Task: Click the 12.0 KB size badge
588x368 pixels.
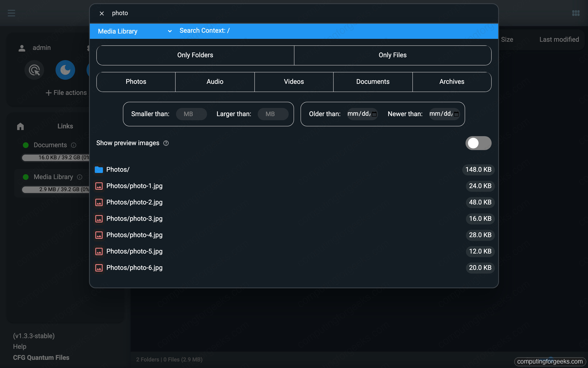Action: (x=480, y=251)
